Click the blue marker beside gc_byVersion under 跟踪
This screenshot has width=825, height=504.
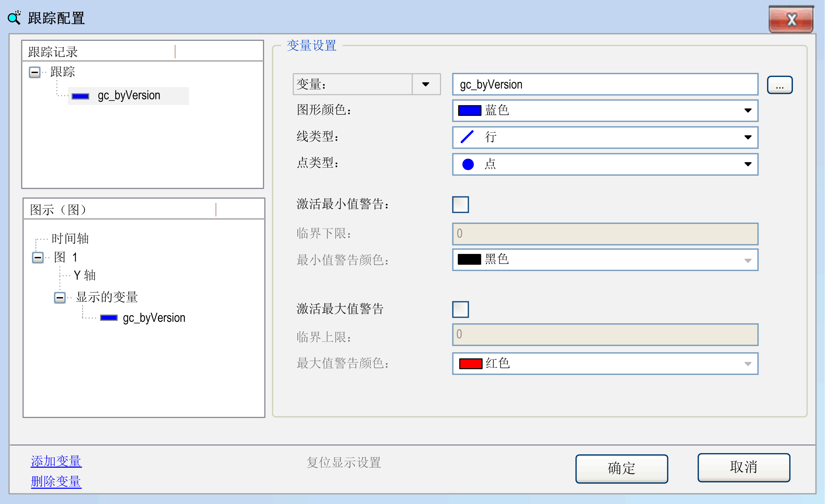tap(80, 96)
